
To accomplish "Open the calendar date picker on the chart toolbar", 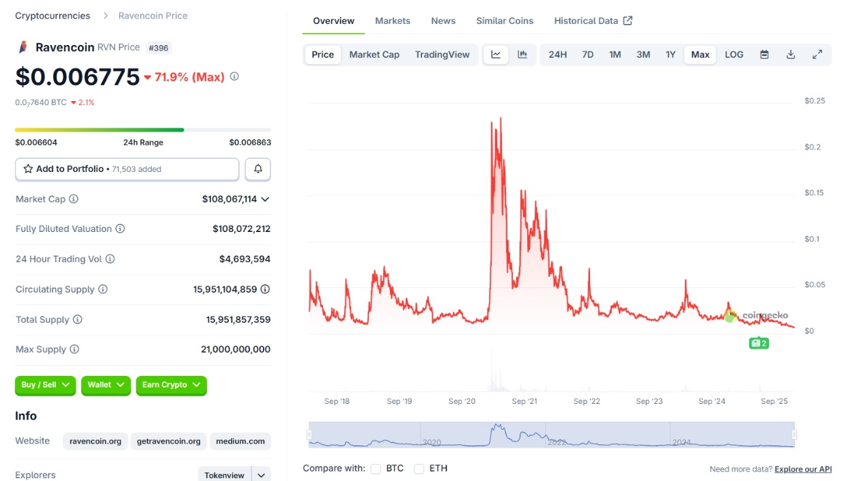I will [764, 54].
